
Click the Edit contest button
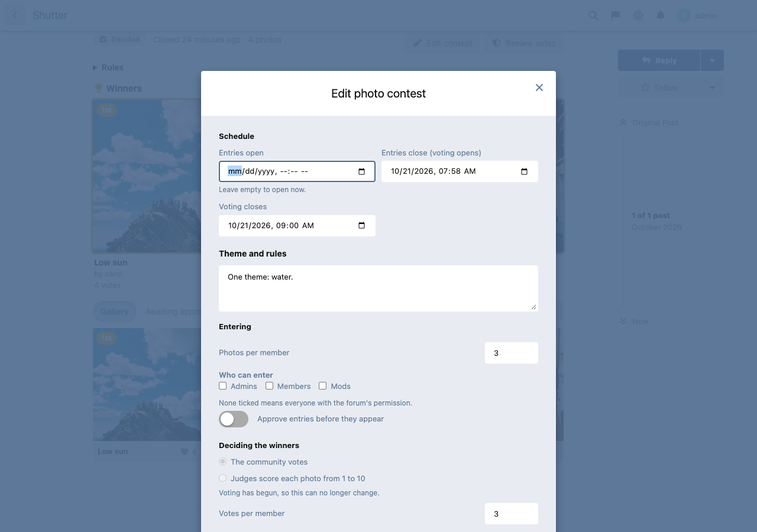pyautogui.click(x=442, y=43)
